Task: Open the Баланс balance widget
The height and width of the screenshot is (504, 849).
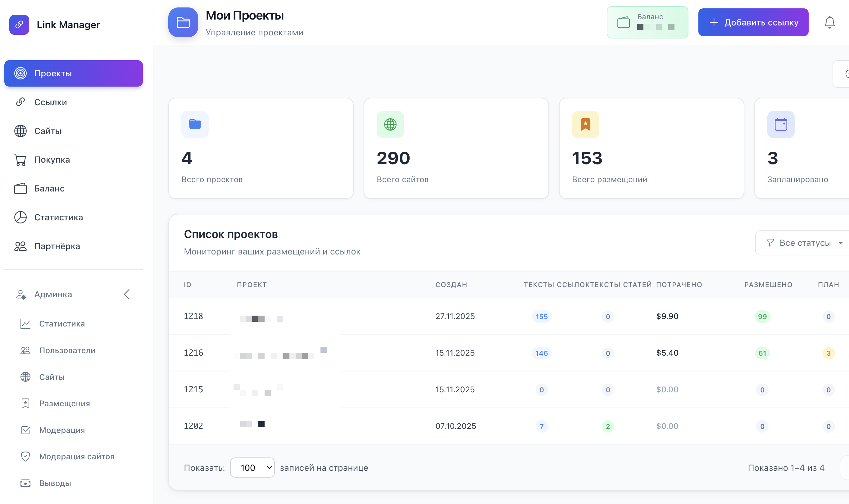Action: tap(647, 22)
